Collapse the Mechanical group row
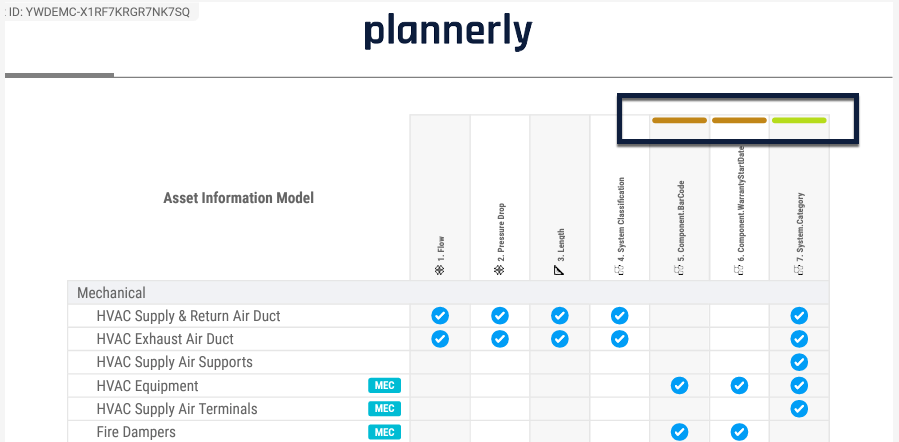This screenshot has width=899, height=442. point(111,293)
